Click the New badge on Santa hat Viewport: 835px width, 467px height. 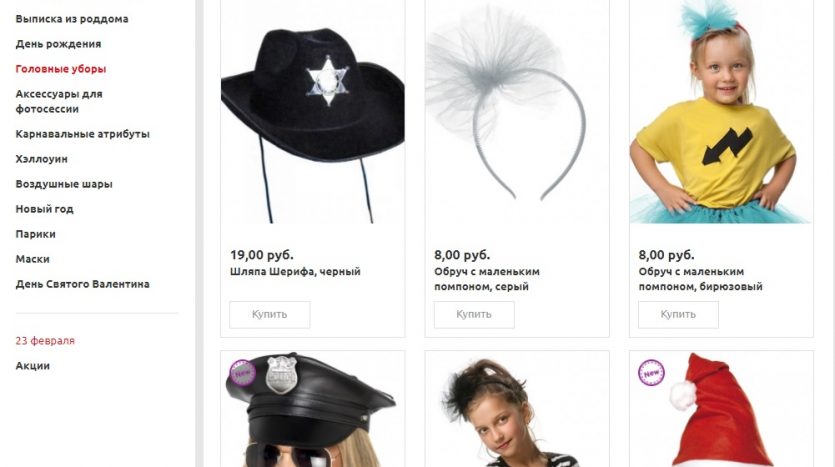pos(651,373)
